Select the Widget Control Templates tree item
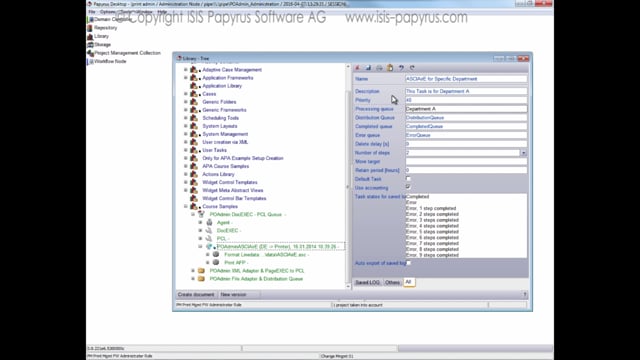640x360 pixels. click(x=230, y=182)
